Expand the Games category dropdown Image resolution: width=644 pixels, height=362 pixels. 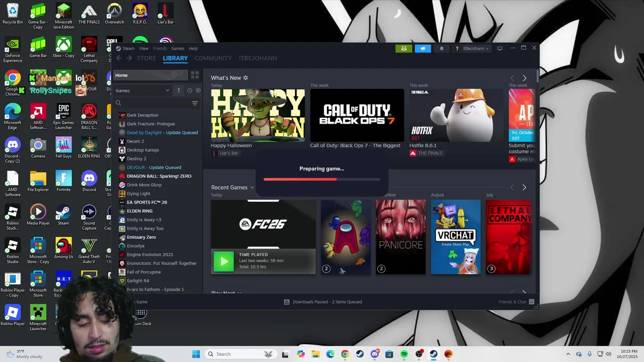[143, 90]
